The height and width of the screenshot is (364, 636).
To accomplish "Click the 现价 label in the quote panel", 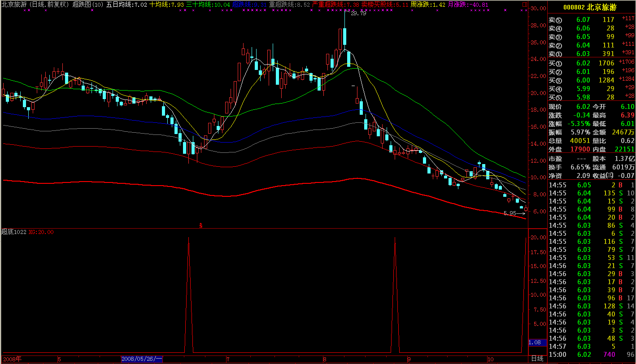I will (x=555, y=107).
